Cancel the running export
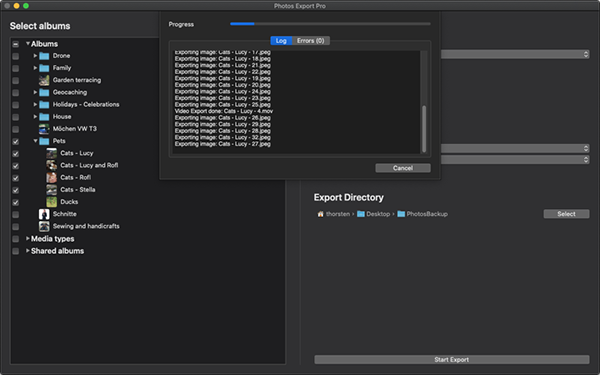This screenshot has width=600, height=375. pos(403,168)
